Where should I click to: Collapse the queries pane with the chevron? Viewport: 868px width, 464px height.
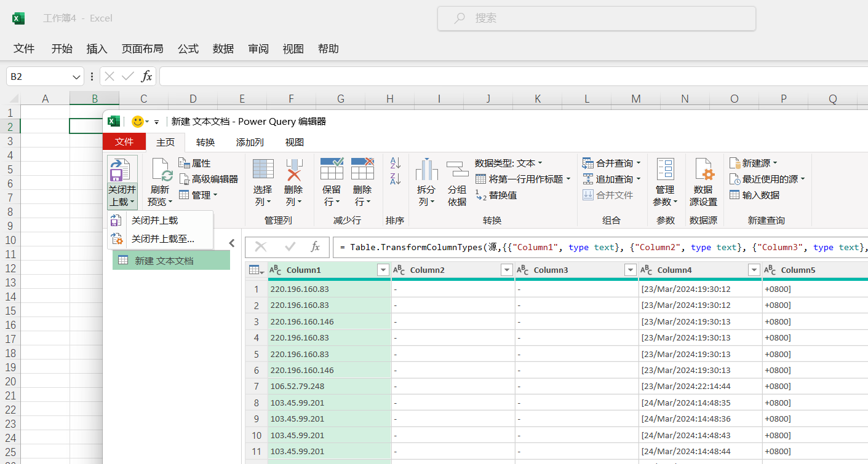point(232,243)
